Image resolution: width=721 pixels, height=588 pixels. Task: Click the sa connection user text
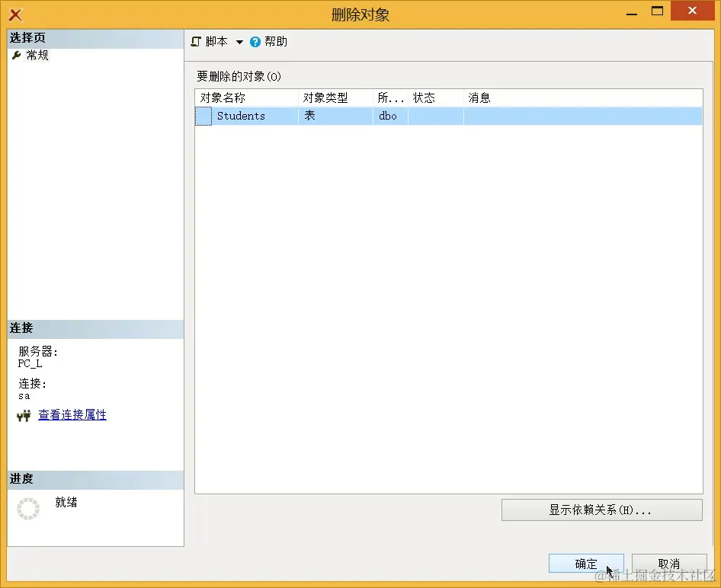24,396
